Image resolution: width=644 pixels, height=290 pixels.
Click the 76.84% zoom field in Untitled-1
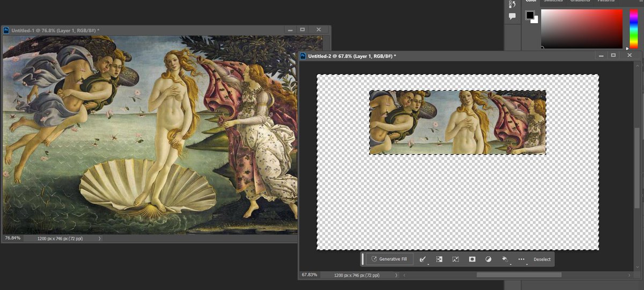(13, 237)
